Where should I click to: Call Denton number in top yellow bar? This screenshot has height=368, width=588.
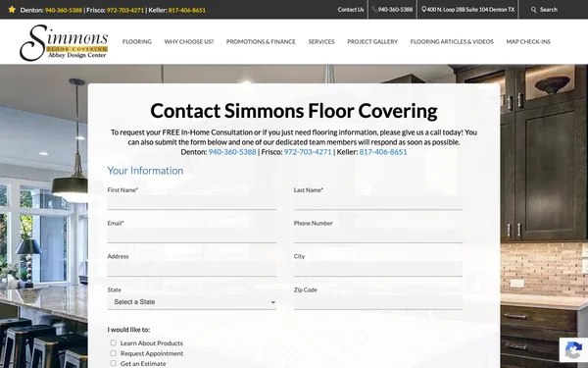[x=64, y=10]
